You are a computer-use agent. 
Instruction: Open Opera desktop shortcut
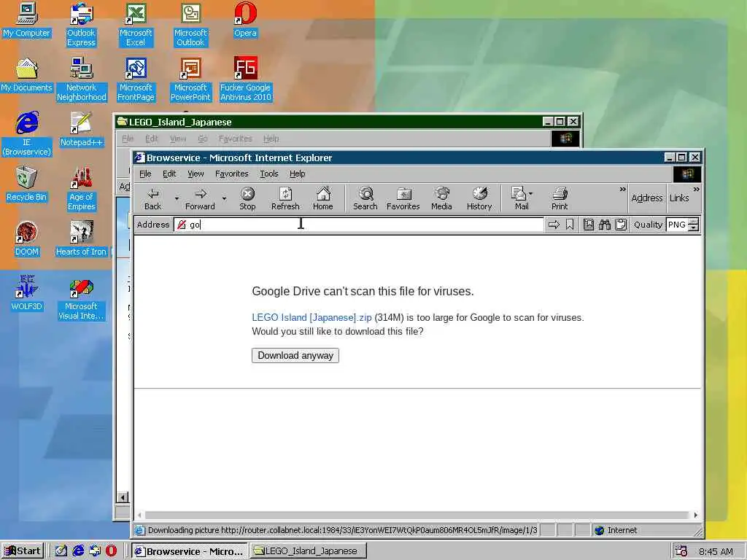[245, 20]
